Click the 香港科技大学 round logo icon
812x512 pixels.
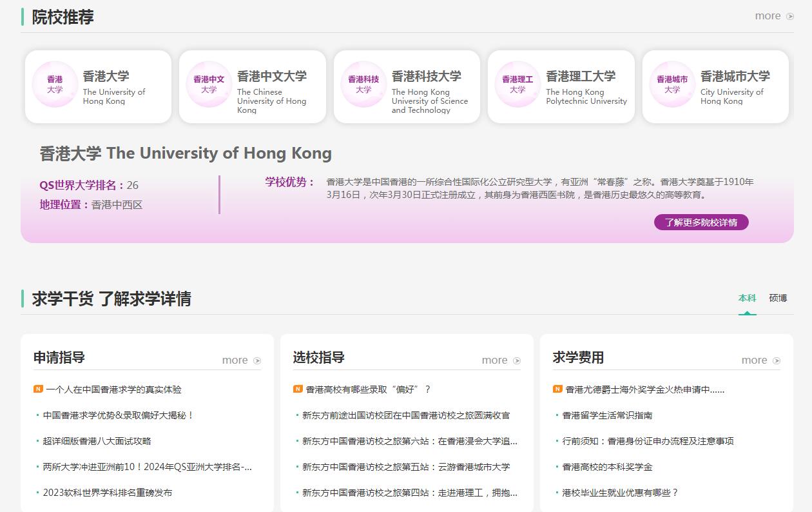pos(363,84)
